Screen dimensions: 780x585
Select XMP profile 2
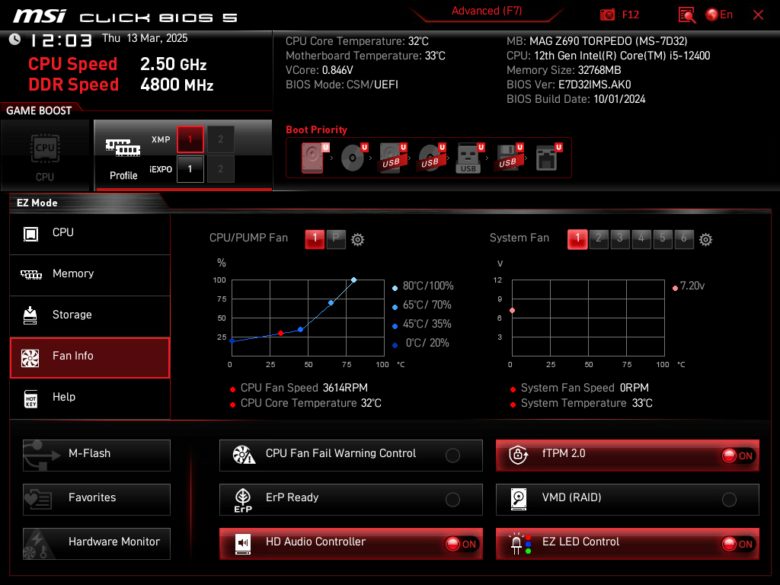220,139
